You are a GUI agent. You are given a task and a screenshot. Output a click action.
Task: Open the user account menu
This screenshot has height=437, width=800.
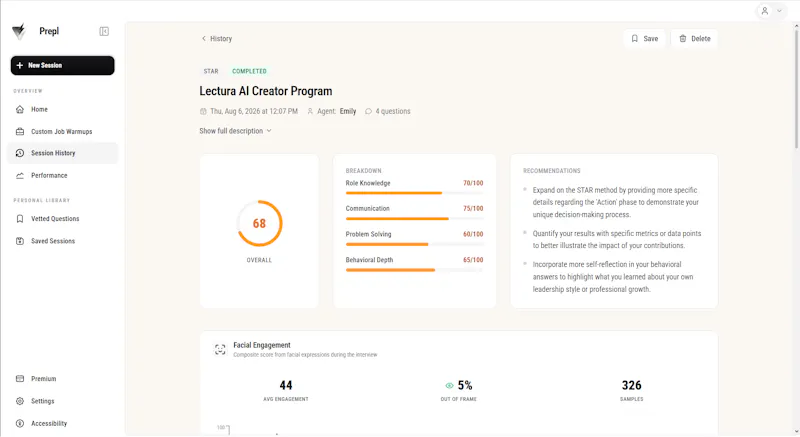point(770,11)
